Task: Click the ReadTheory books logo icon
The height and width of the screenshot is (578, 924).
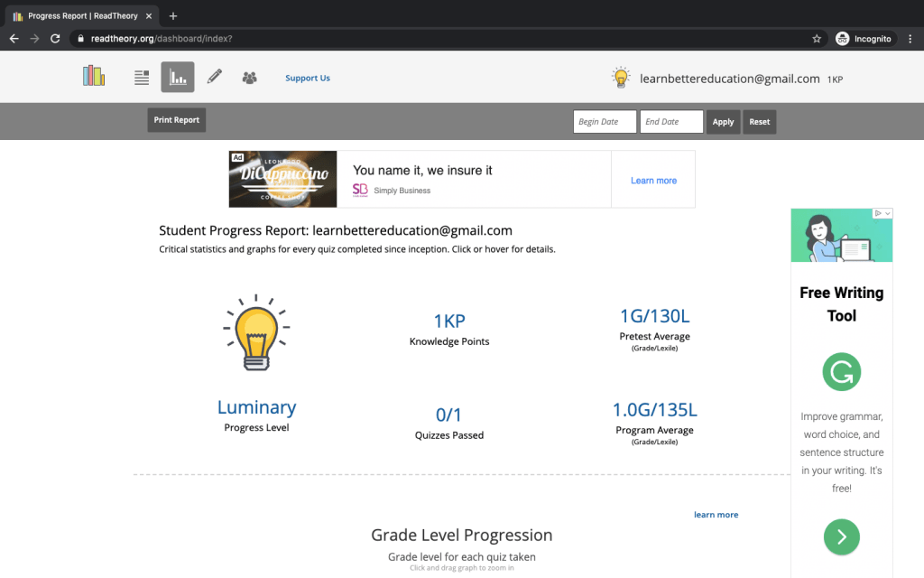Action: (x=94, y=77)
